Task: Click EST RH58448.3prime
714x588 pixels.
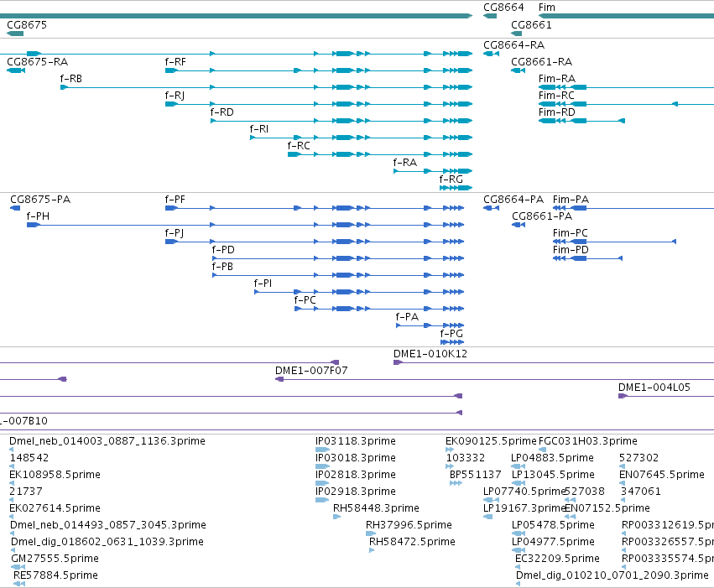Action: click(x=376, y=508)
